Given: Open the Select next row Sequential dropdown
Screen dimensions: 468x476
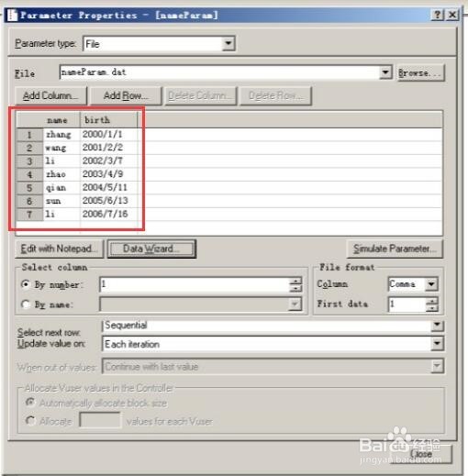Looking at the screenshot, I should click(438, 326).
